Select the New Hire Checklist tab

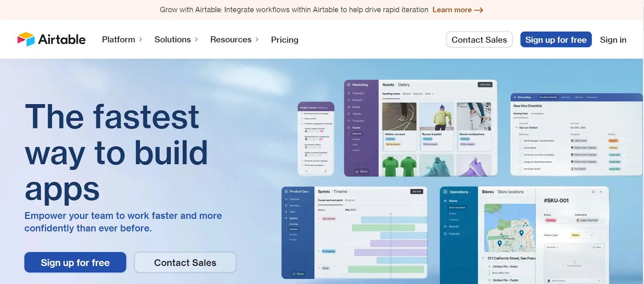click(548, 97)
